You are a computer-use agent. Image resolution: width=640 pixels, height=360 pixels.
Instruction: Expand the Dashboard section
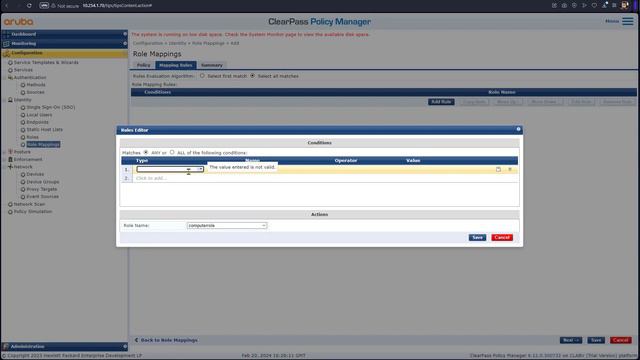click(x=125, y=34)
